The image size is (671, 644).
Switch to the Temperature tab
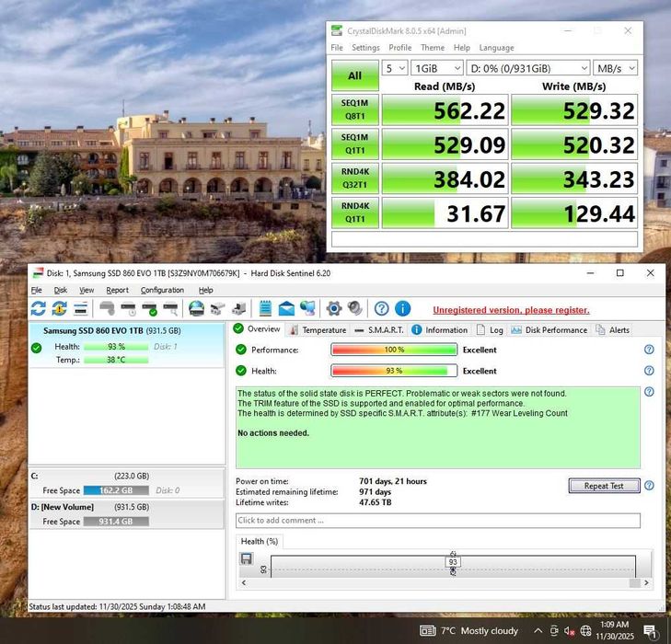pos(318,329)
